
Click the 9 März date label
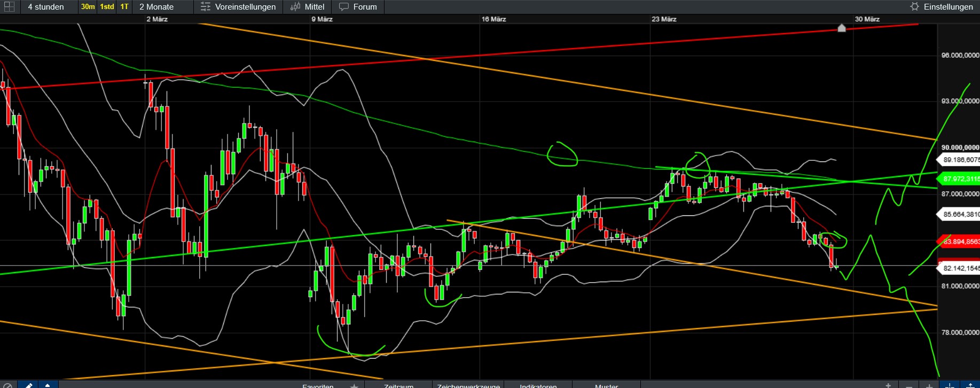point(322,19)
